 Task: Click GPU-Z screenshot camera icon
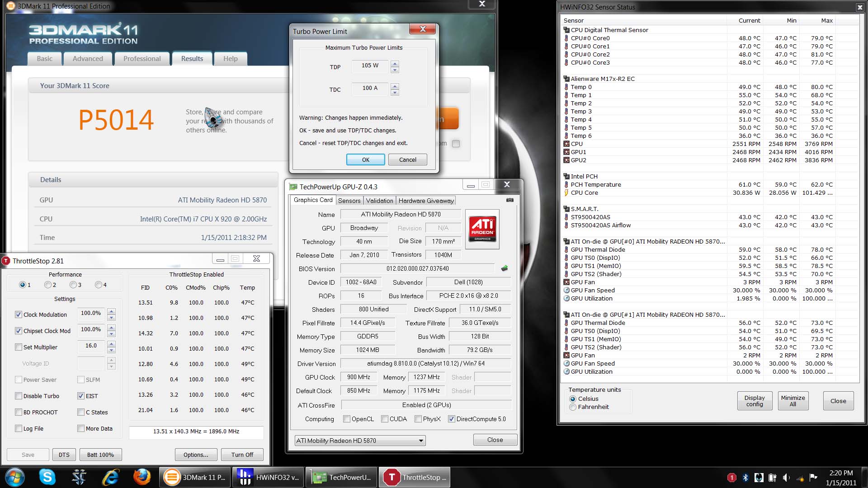coord(510,200)
